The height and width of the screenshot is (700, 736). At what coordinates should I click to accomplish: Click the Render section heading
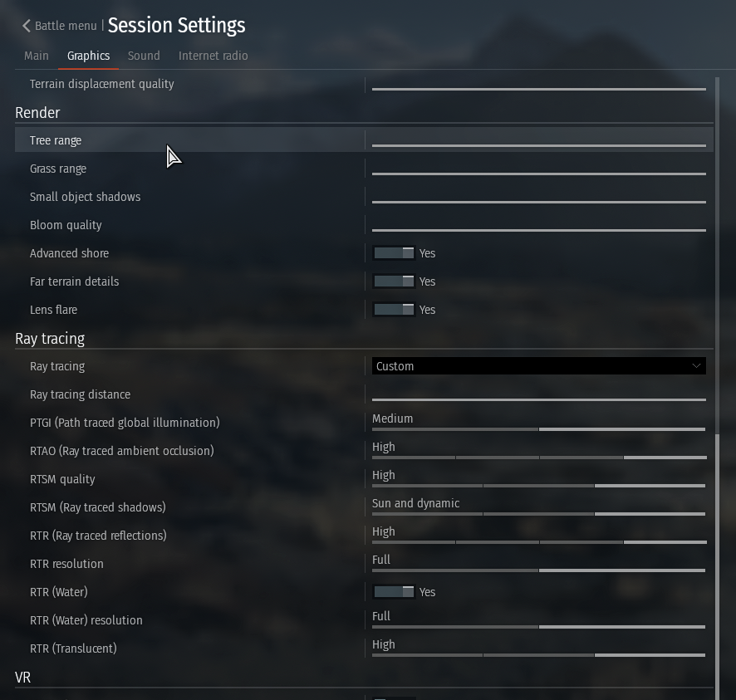point(37,113)
